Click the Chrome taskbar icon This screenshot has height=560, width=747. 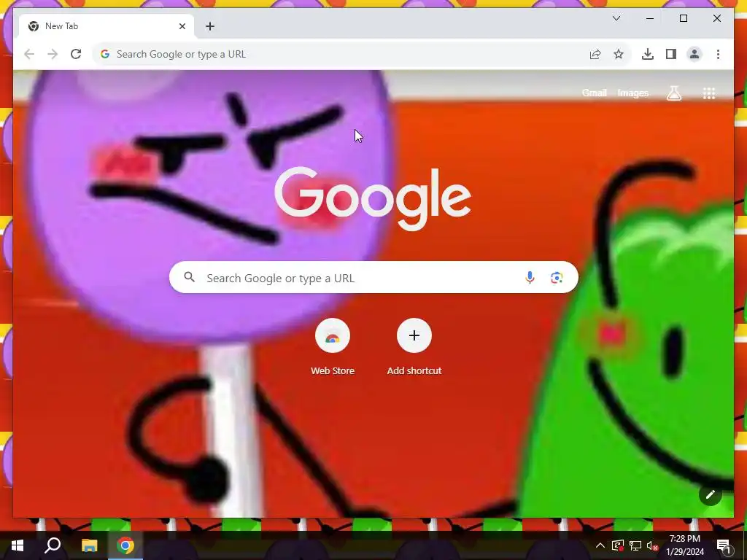(125, 545)
